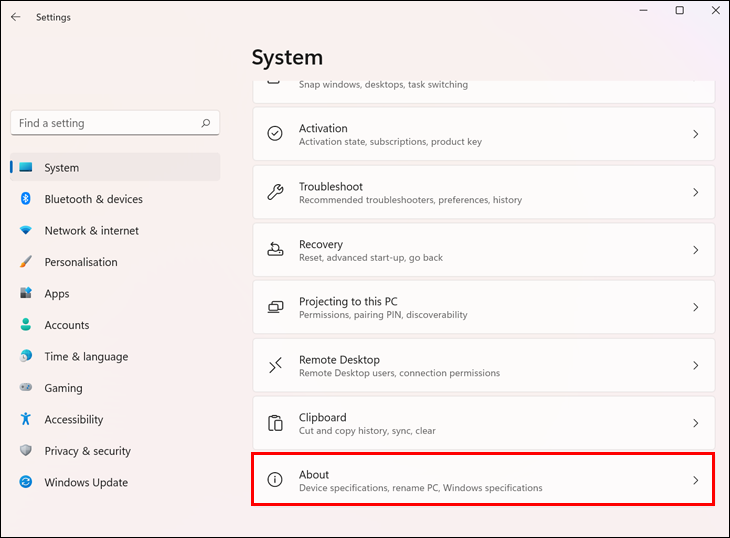
Task: Open Gaming settings
Action: [x=115, y=388]
